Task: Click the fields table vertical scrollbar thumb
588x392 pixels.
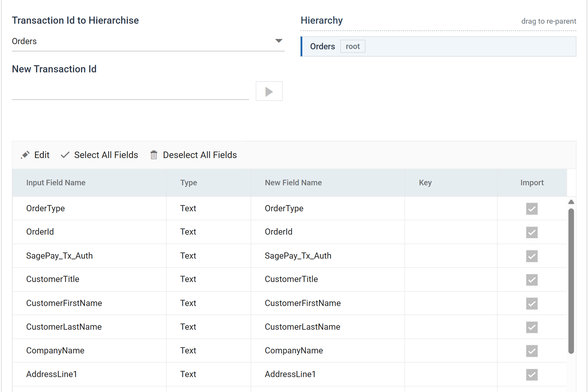Action: point(571,281)
